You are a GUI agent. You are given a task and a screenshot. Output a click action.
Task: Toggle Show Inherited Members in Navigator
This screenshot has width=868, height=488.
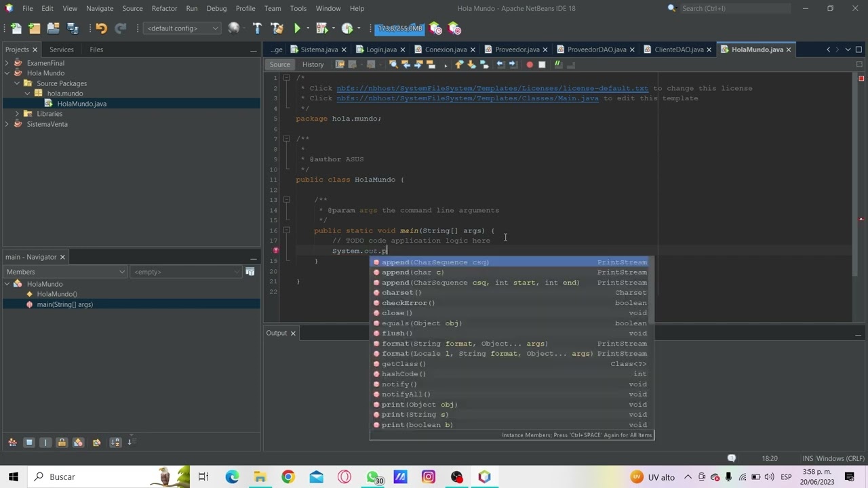click(x=12, y=443)
